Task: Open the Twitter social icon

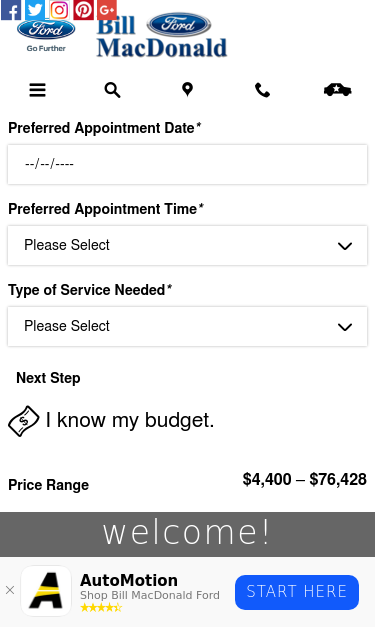Action: pos(35,10)
